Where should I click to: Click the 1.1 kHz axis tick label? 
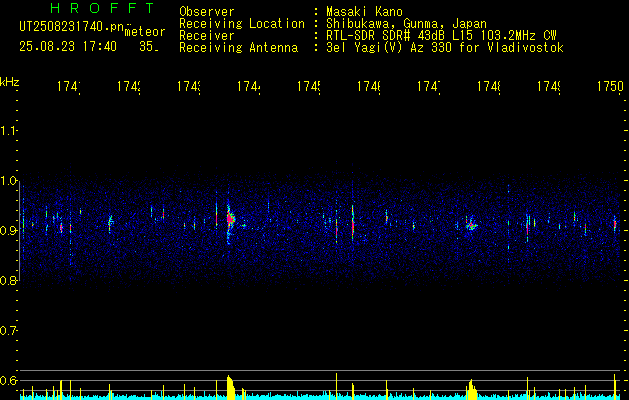point(8,131)
